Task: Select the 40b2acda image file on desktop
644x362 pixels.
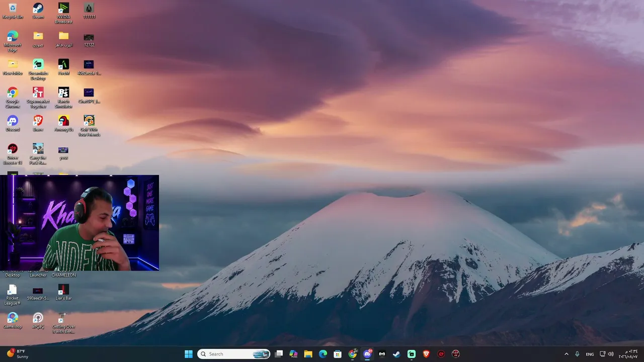Action: click(89, 67)
